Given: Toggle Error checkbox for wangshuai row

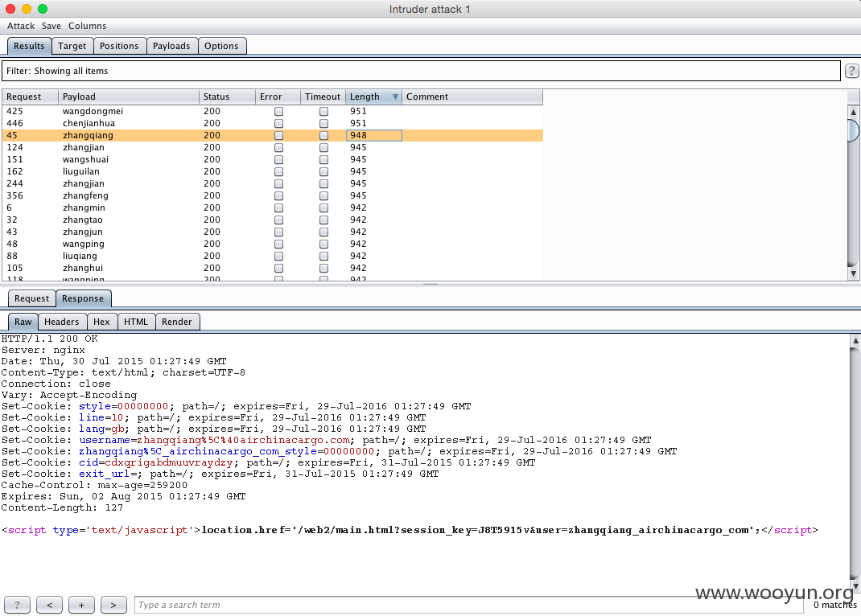Looking at the screenshot, I should point(279,159).
